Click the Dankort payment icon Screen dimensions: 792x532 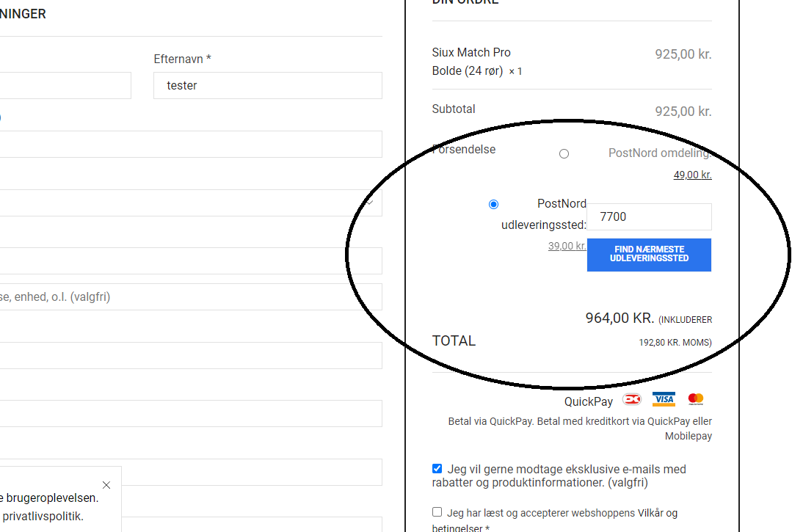point(631,400)
